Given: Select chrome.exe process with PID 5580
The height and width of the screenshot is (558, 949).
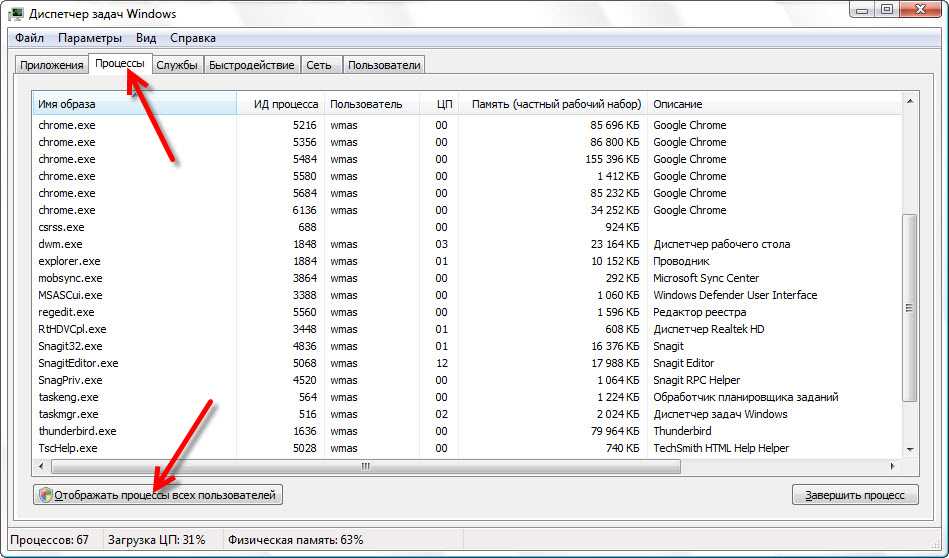Looking at the screenshot, I should click(467, 176).
